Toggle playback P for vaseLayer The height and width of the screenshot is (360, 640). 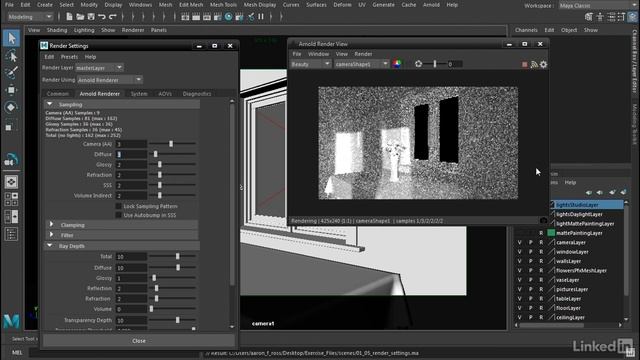pos(531,280)
